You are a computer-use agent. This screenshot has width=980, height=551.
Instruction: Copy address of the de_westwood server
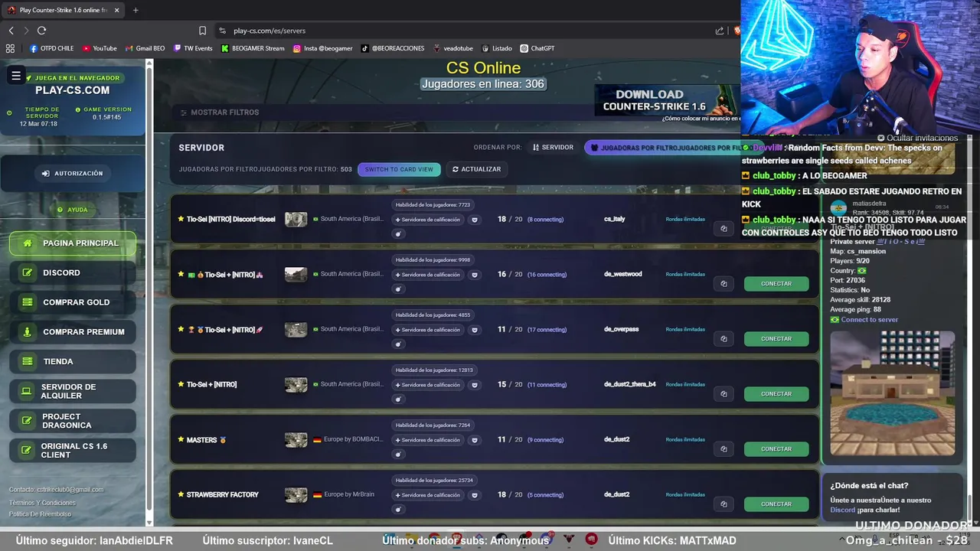point(724,283)
